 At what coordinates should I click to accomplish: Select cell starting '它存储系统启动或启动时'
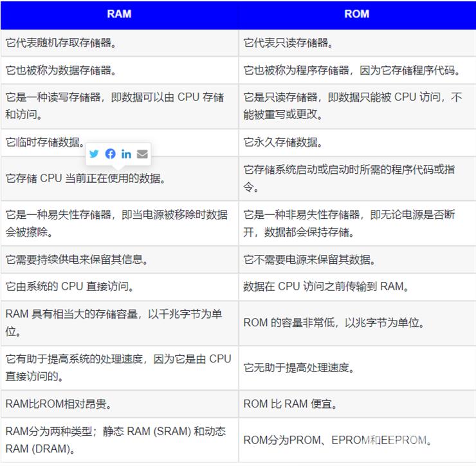click(357, 179)
